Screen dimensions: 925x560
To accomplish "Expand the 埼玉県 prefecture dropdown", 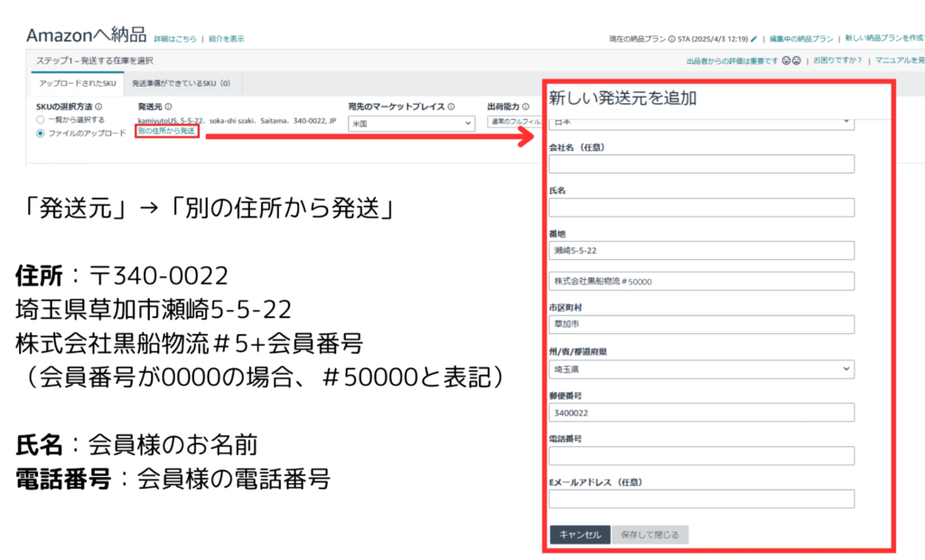I will (701, 369).
